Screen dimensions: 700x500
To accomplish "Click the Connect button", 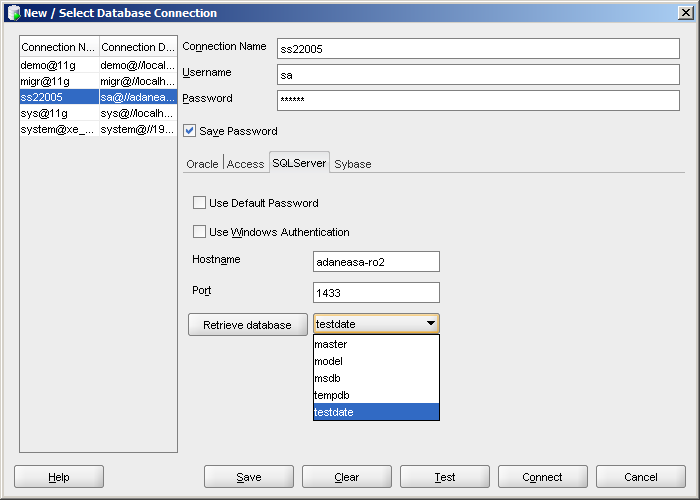I will coord(543,477).
